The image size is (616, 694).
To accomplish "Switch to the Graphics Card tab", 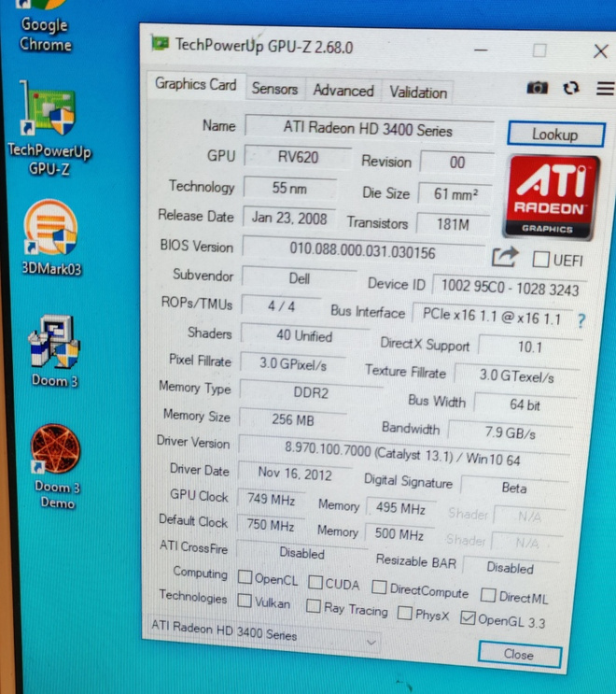I will click(196, 84).
